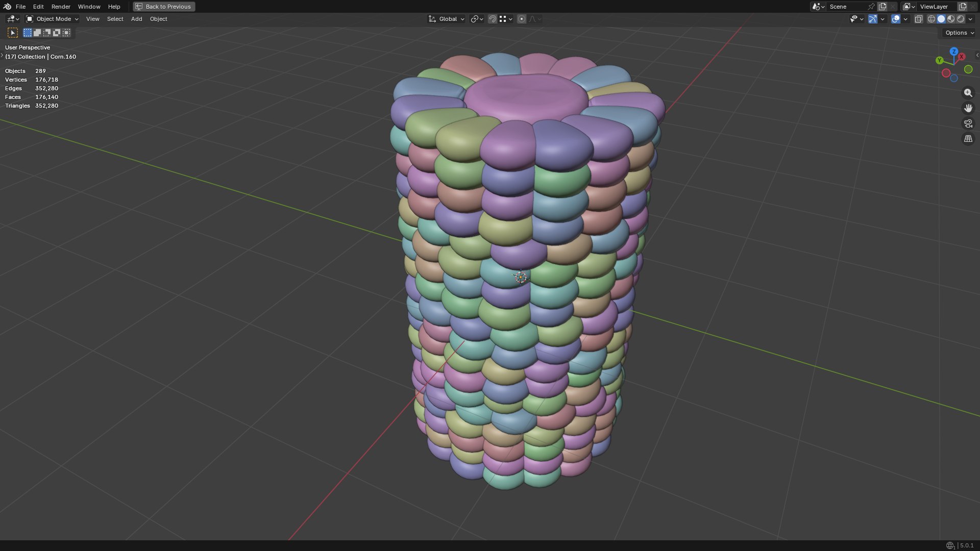Click the purple top cap of the corn
This screenshot has height=551, width=980.
(526, 98)
